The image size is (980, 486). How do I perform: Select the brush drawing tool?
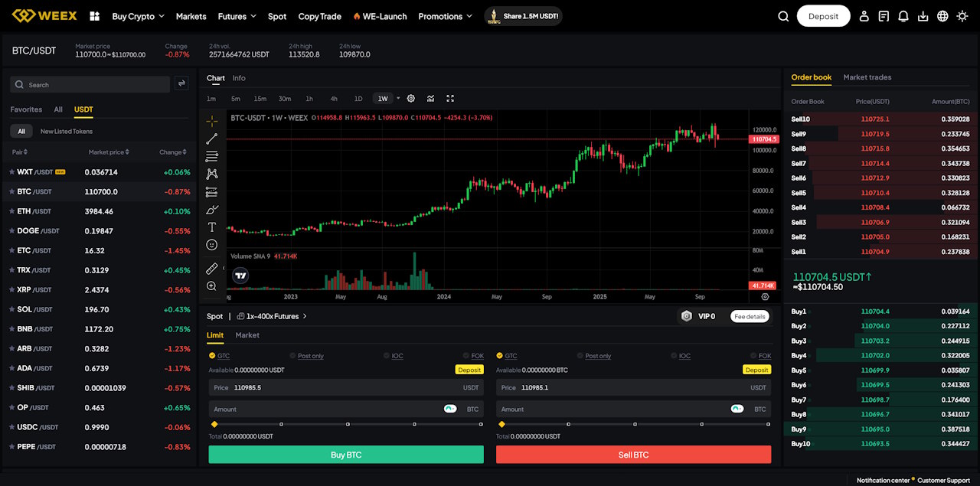(211, 209)
